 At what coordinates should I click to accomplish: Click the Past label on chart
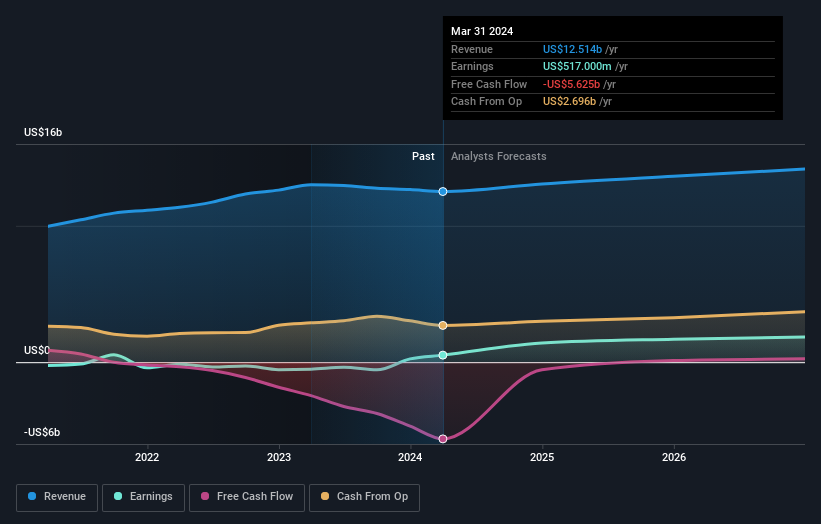tap(423, 156)
